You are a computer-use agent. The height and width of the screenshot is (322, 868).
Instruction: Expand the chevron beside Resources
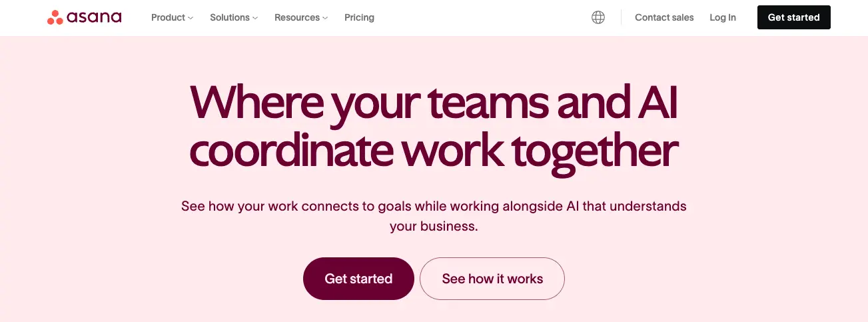tap(325, 18)
